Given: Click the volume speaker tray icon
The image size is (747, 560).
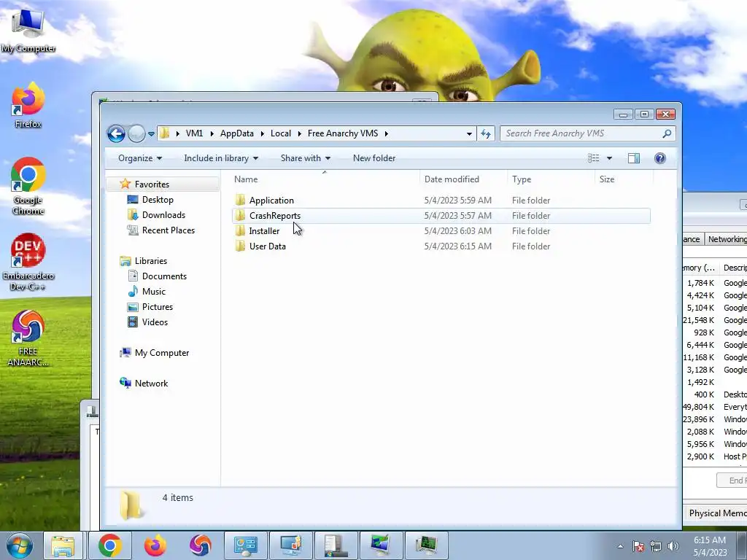Looking at the screenshot, I should pyautogui.click(x=673, y=546).
